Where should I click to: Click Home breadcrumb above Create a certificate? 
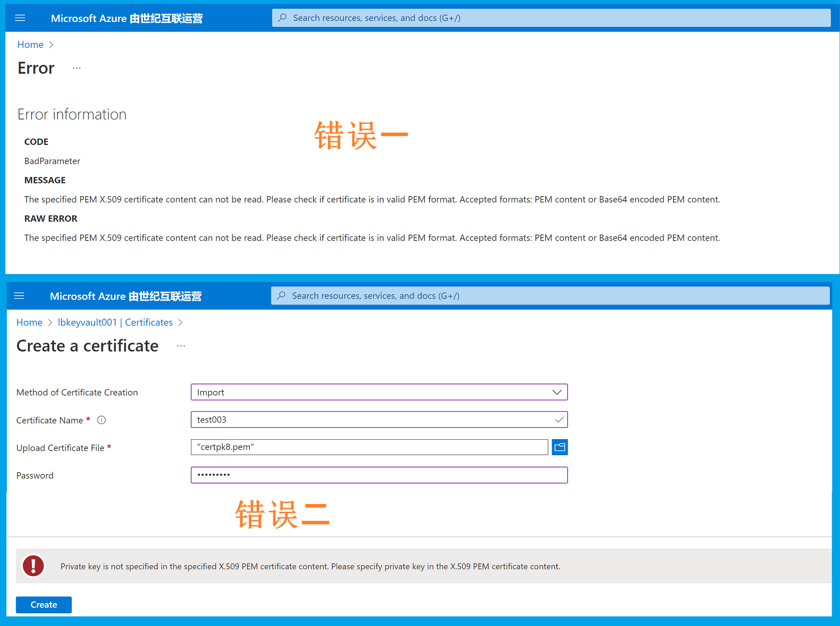tap(29, 322)
